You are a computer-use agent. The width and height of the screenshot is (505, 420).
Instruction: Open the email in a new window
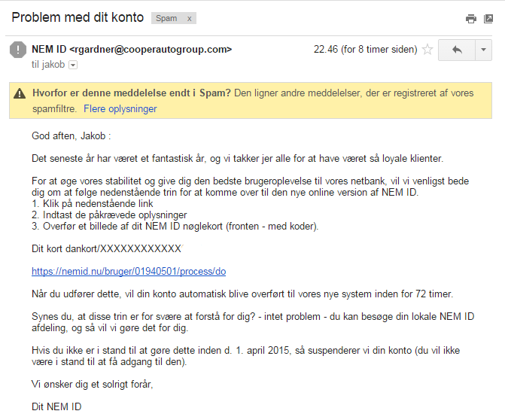[488, 19]
